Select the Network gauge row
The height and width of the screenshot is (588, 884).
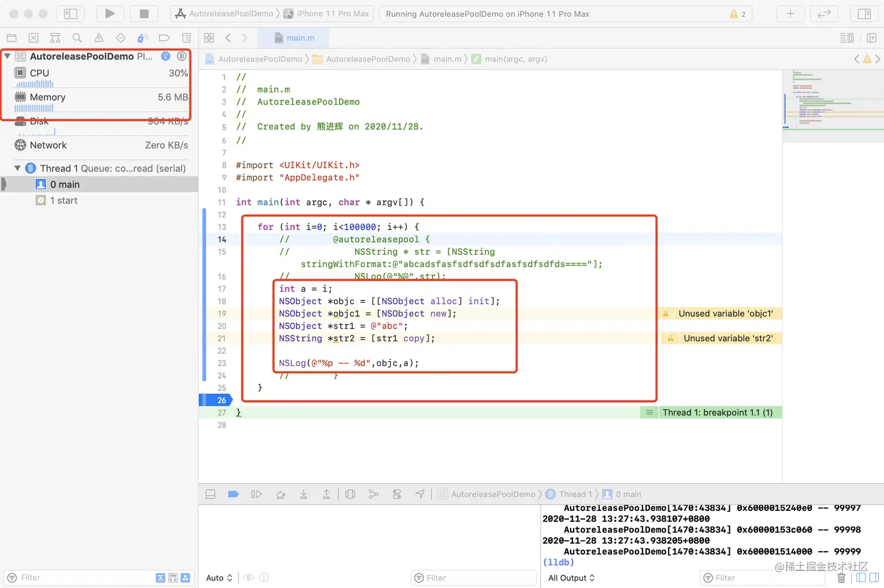(101, 145)
